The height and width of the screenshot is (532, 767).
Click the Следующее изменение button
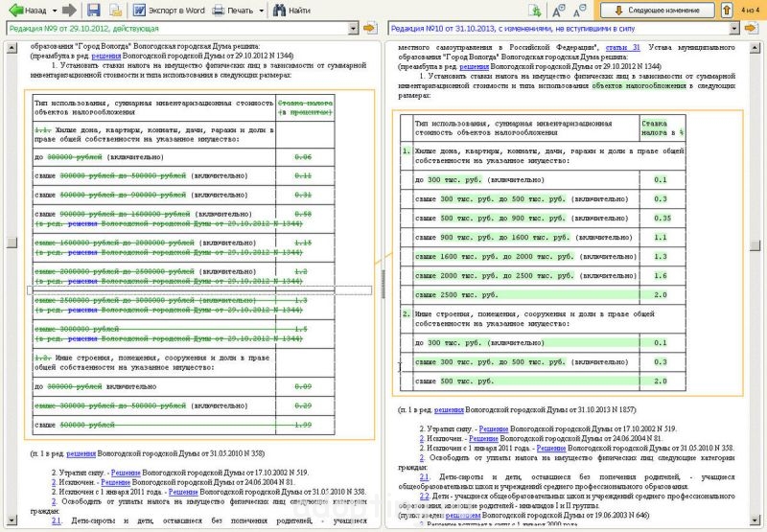[660, 11]
